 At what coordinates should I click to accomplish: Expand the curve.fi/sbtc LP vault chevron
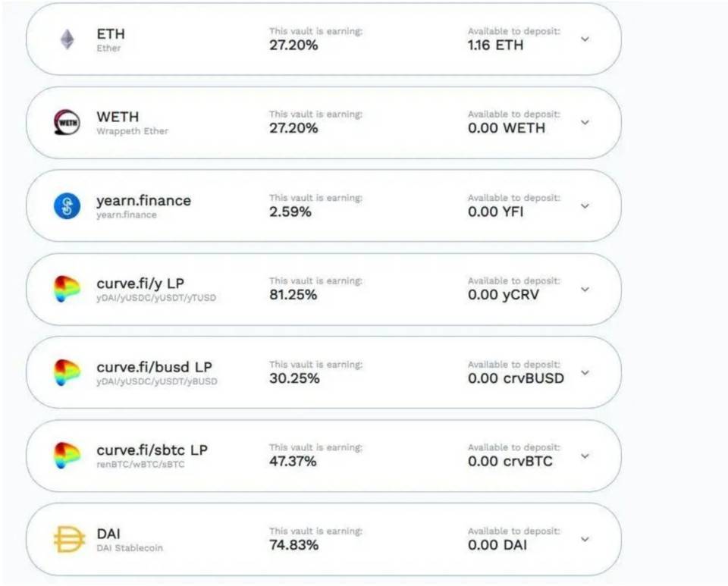tap(585, 456)
